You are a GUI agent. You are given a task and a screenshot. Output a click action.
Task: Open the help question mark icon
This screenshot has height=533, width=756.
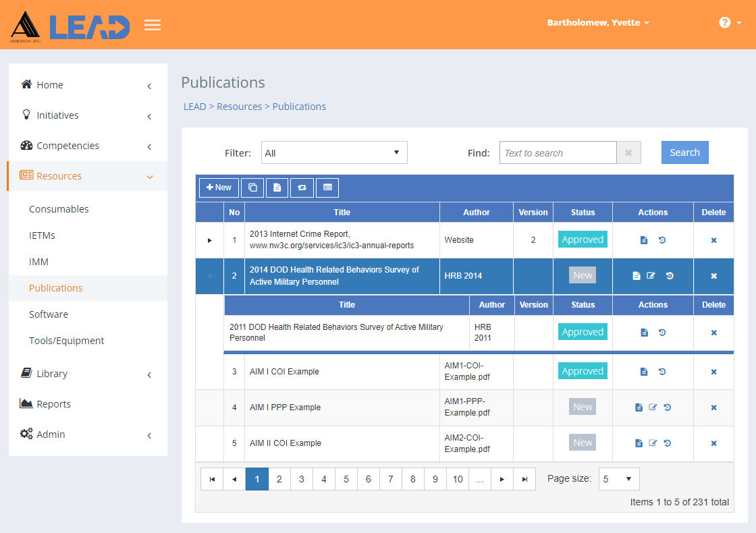click(x=725, y=23)
